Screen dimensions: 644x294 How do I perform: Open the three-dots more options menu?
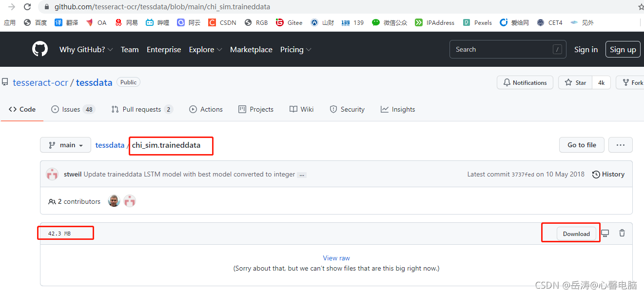click(x=621, y=145)
